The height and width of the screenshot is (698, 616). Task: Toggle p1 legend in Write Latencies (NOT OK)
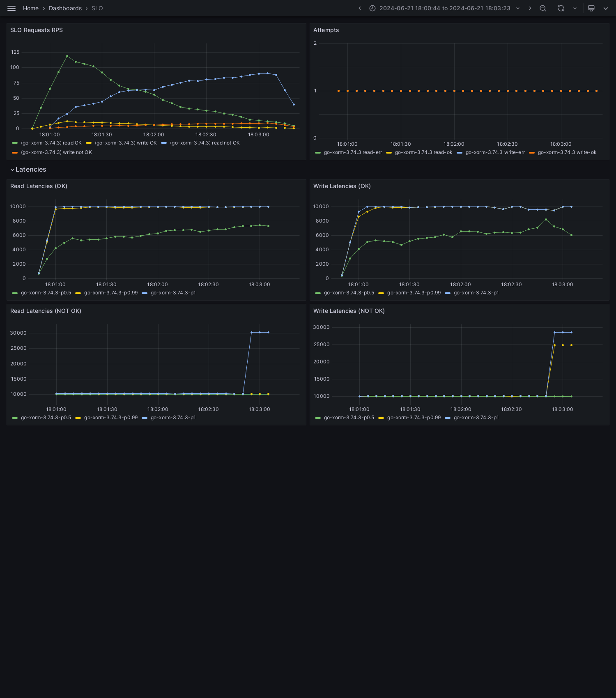(476, 418)
